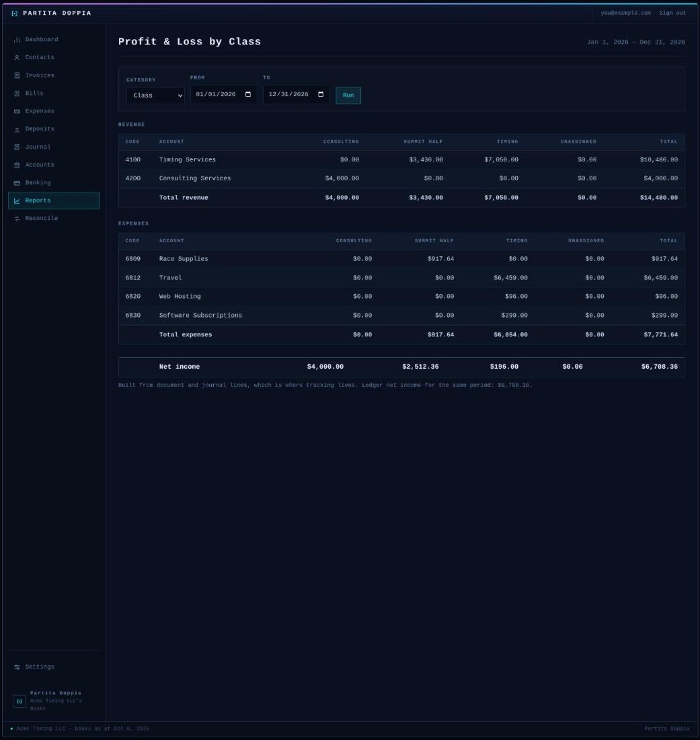Click expense code 6820
Screen dimensions: 700x740
tap(133, 297)
